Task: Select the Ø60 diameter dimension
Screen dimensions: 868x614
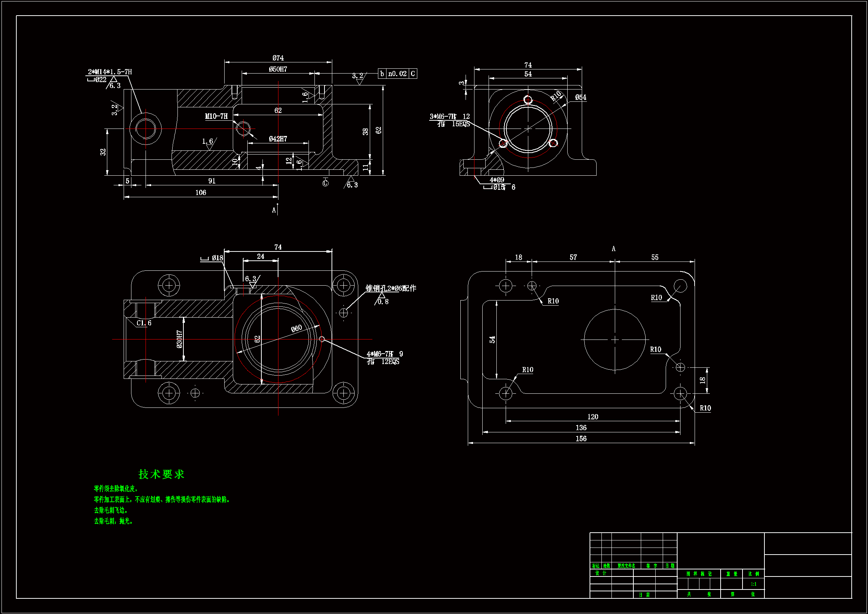Action: point(296,328)
